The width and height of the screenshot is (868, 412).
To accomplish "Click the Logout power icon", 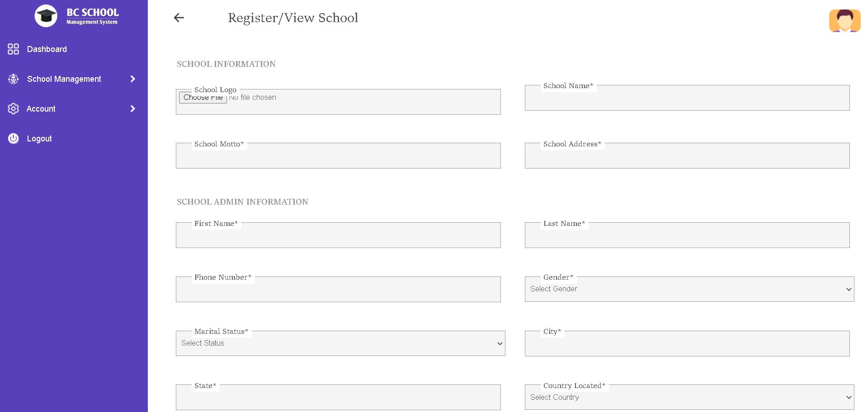I will pos(13,139).
